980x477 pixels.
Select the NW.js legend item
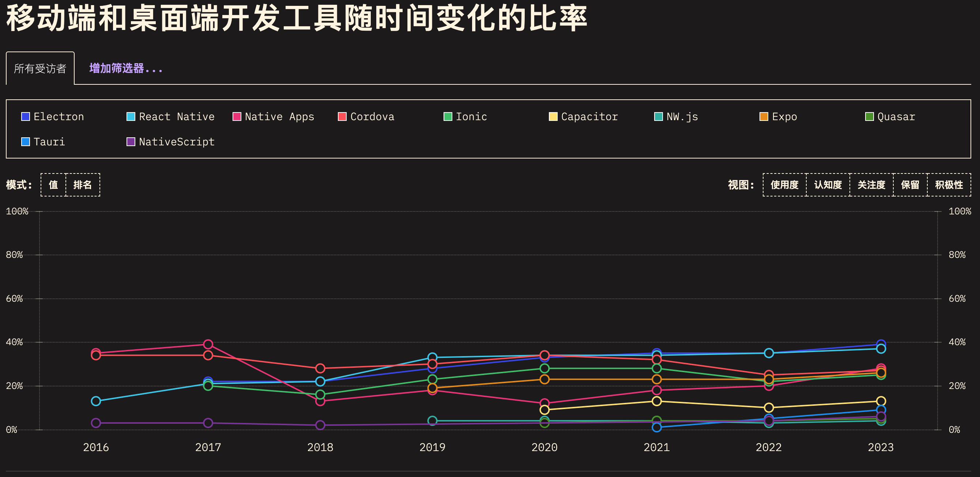click(676, 117)
